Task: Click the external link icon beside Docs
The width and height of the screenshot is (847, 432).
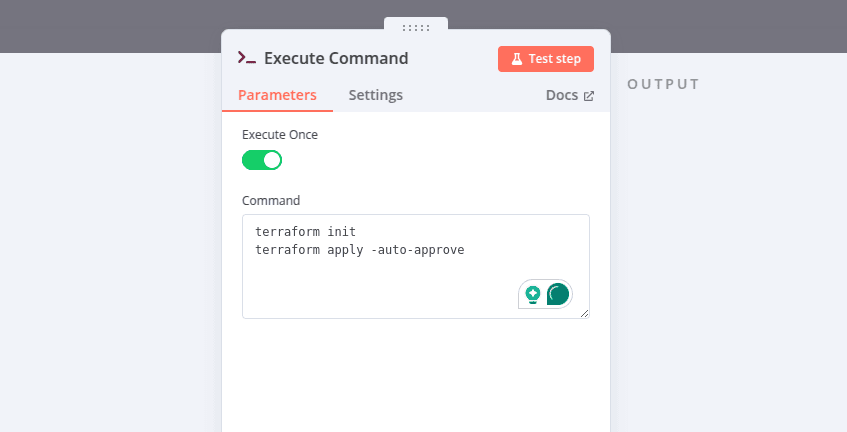Action: tap(589, 96)
